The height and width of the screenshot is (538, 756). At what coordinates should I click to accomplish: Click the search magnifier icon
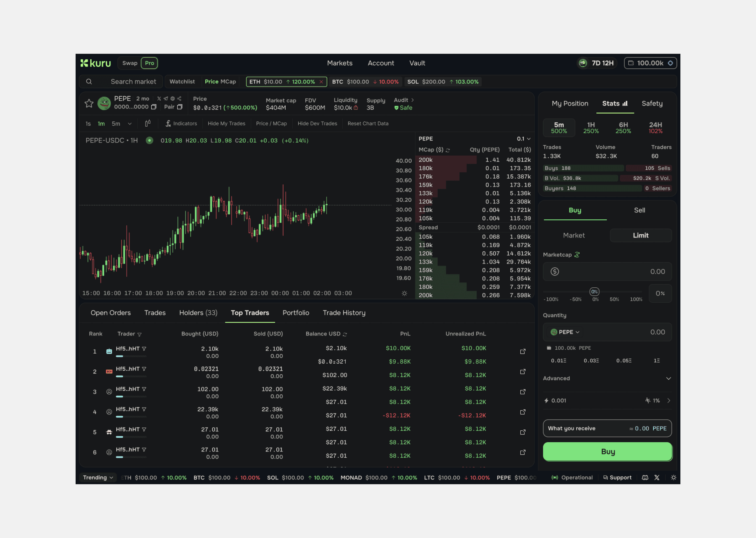89,81
